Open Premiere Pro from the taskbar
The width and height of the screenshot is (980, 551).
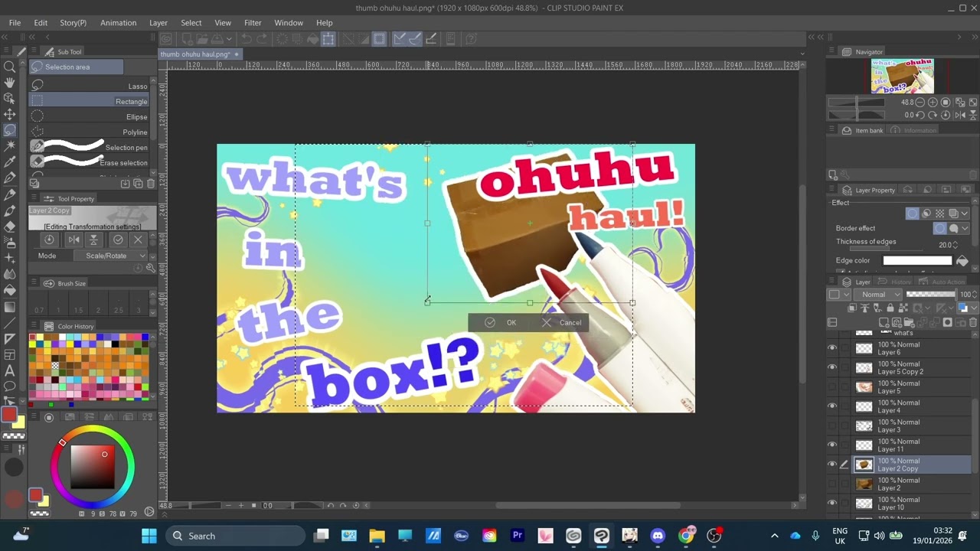coord(518,536)
